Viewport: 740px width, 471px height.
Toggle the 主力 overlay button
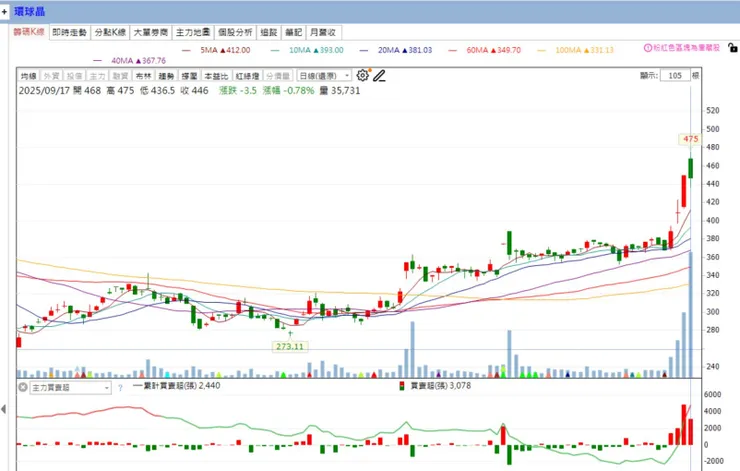(97, 76)
